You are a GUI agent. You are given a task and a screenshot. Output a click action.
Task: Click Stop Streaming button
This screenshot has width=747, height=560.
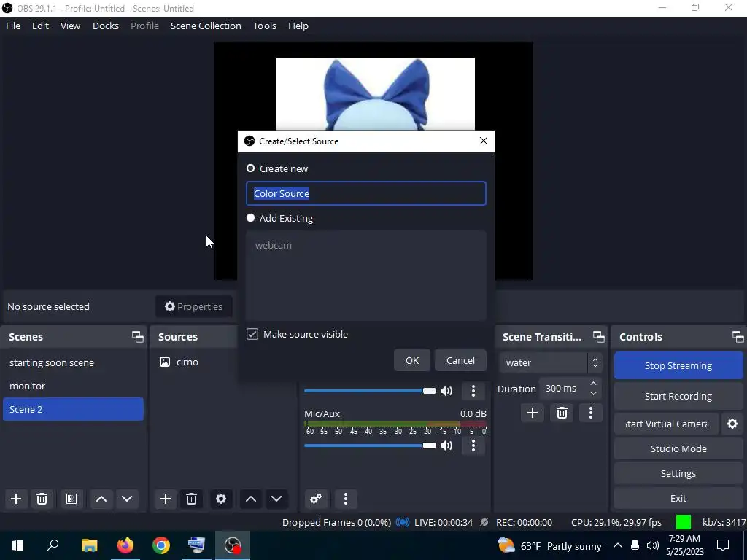(x=678, y=365)
